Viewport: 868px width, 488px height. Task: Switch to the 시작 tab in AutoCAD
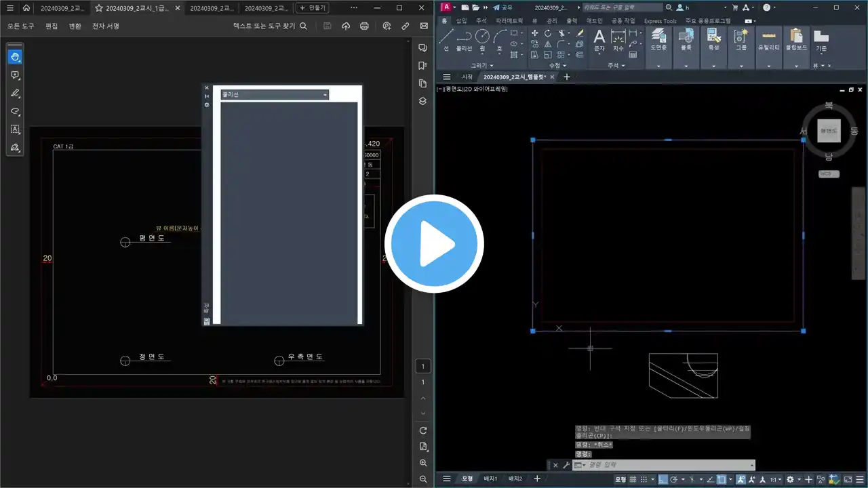[x=467, y=77]
